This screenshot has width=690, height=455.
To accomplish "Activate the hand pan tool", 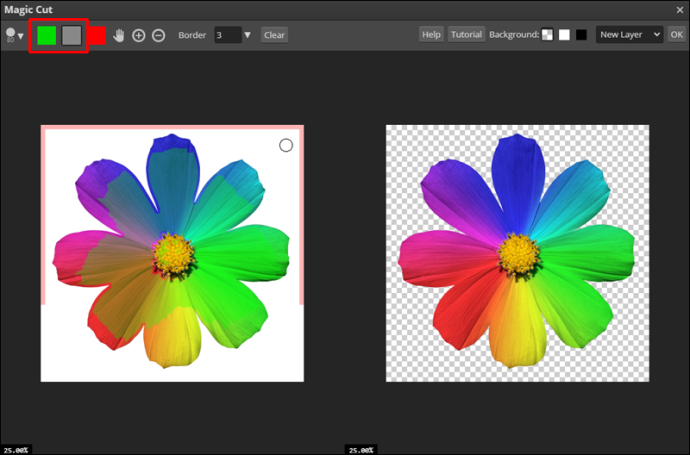I will pyautogui.click(x=119, y=35).
